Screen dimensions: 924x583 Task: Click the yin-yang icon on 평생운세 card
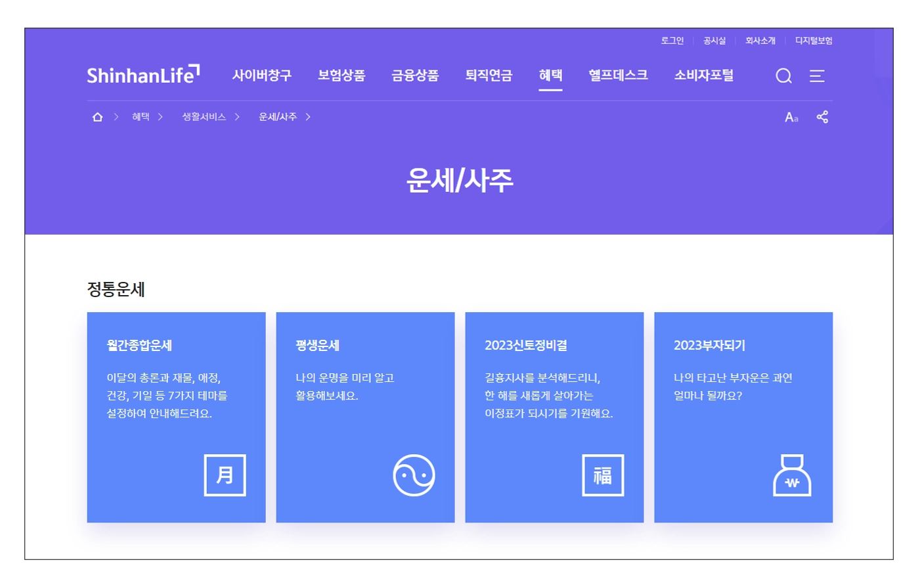click(x=414, y=475)
